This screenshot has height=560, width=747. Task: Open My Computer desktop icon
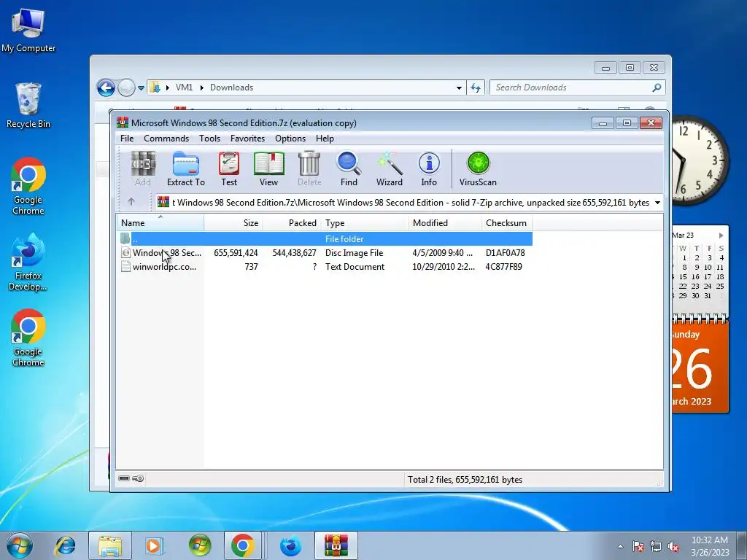[28, 31]
